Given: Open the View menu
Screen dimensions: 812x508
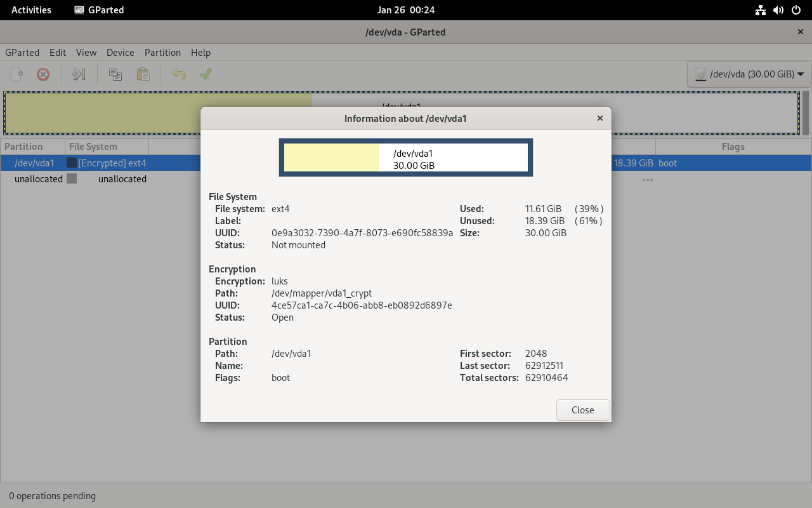Looking at the screenshot, I should (86, 53).
